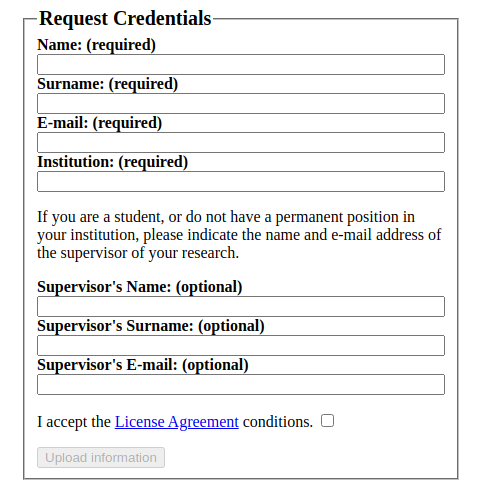
Task: Select the Supervisor's E-mail input box
Action: tap(241, 384)
